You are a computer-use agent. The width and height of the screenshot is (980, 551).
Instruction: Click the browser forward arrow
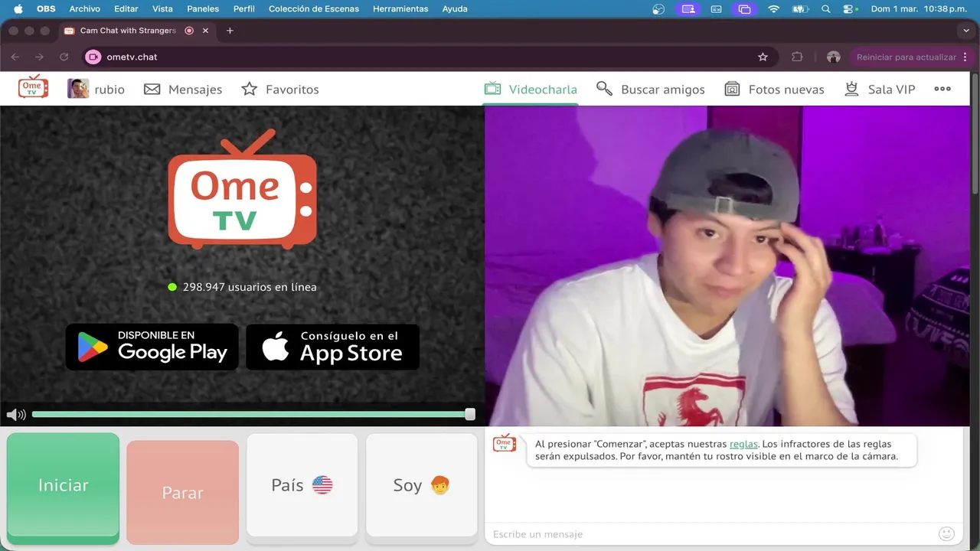pyautogui.click(x=40, y=57)
